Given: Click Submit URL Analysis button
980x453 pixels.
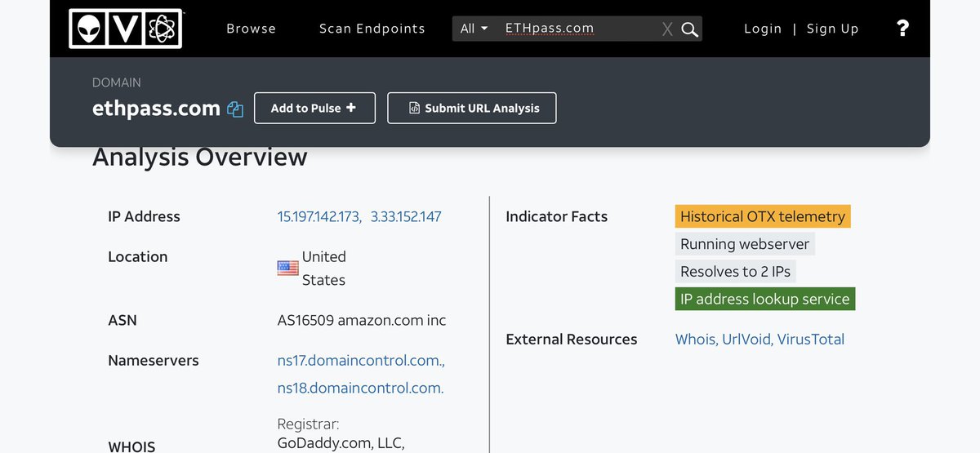Looking at the screenshot, I should [x=472, y=108].
